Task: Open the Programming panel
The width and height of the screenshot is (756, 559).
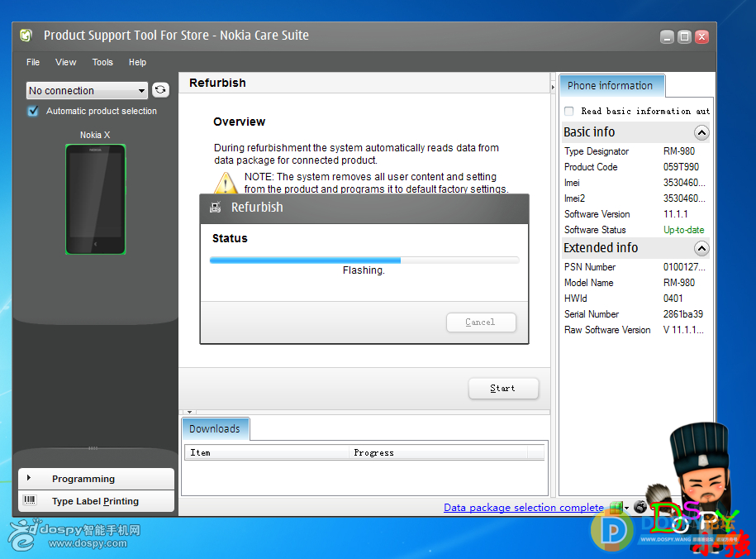Action: (96, 479)
